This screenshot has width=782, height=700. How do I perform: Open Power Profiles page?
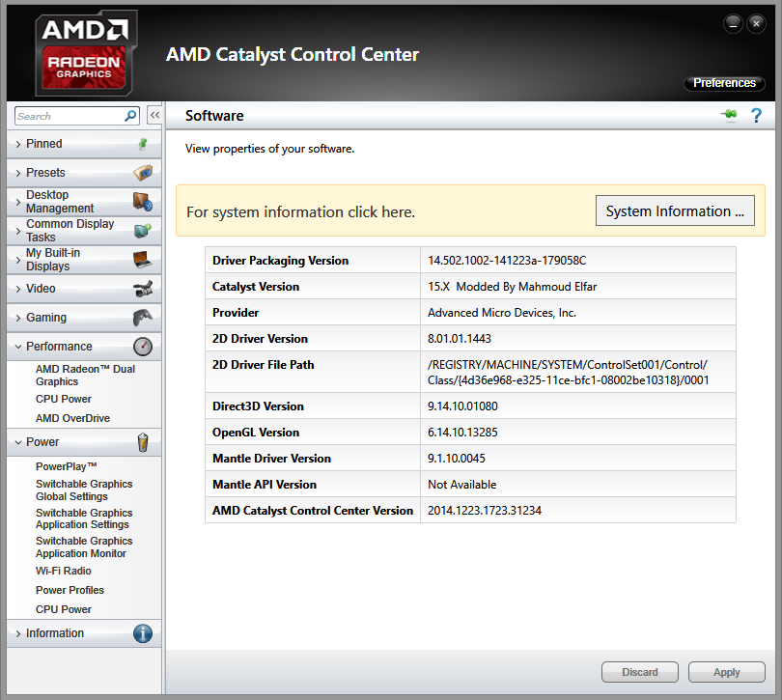tap(70, 590)
